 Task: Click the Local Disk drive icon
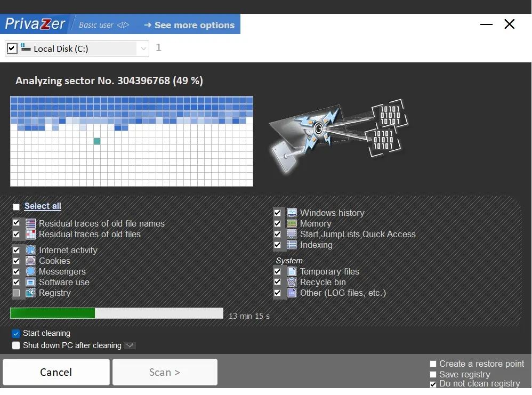point(26,47)
